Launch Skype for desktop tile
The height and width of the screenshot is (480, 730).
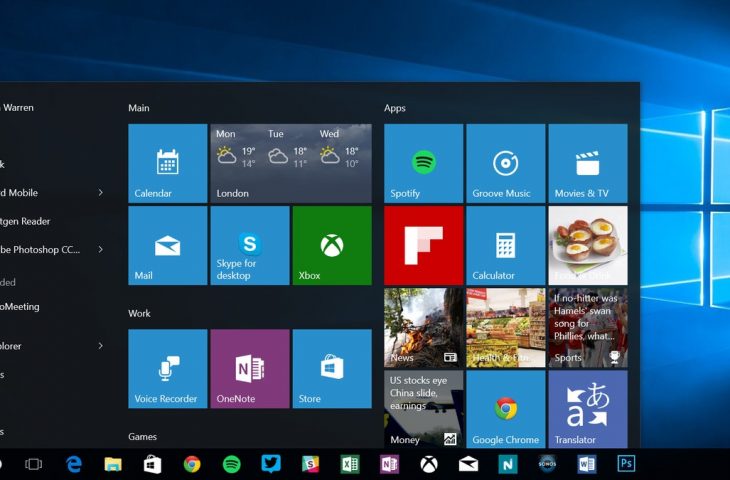coord(250,245)
